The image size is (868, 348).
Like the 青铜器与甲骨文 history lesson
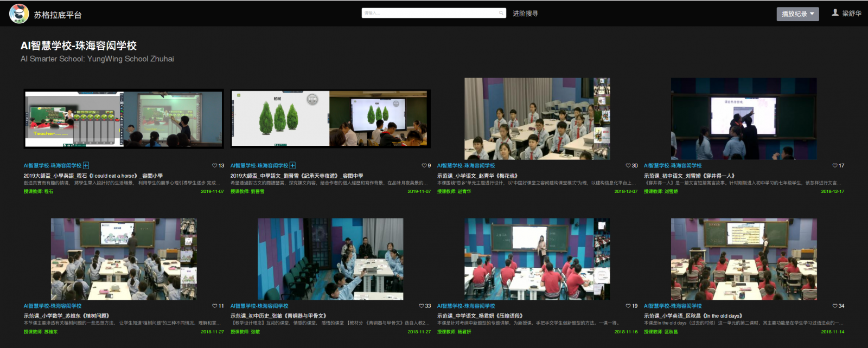[x=421, y=306]
